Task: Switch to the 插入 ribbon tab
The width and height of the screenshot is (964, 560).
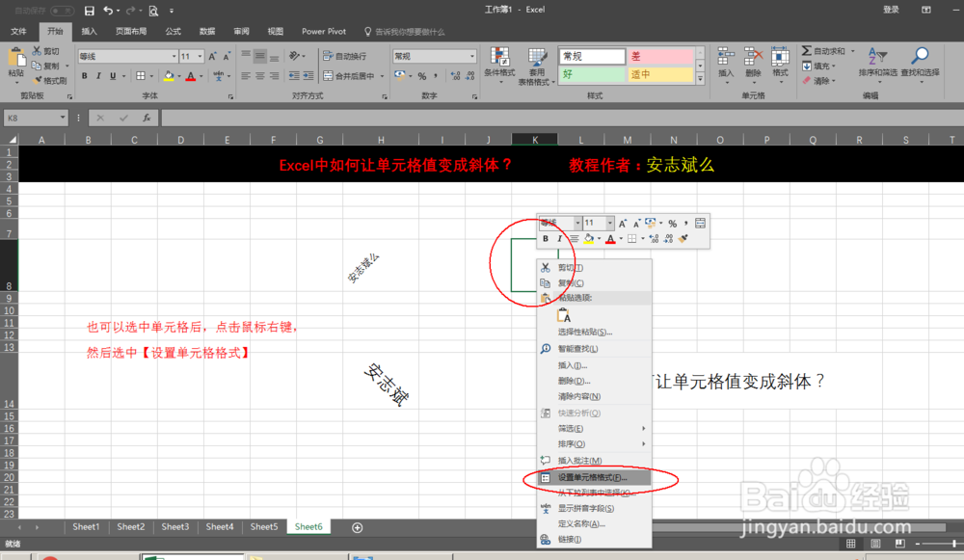Action: [x=89, y=30]
